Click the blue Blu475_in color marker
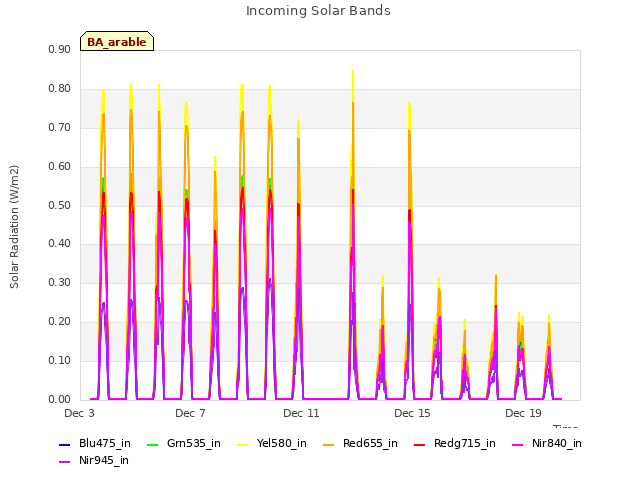640x480 pixels. tap(64, 444)
